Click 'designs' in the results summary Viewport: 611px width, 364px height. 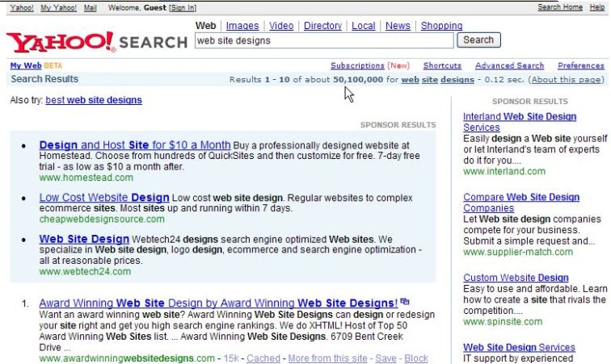[457, 79]
